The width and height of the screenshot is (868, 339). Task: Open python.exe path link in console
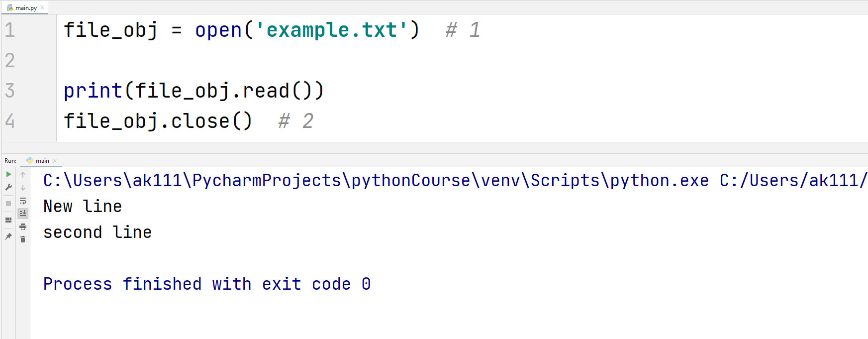click(376, 181)
